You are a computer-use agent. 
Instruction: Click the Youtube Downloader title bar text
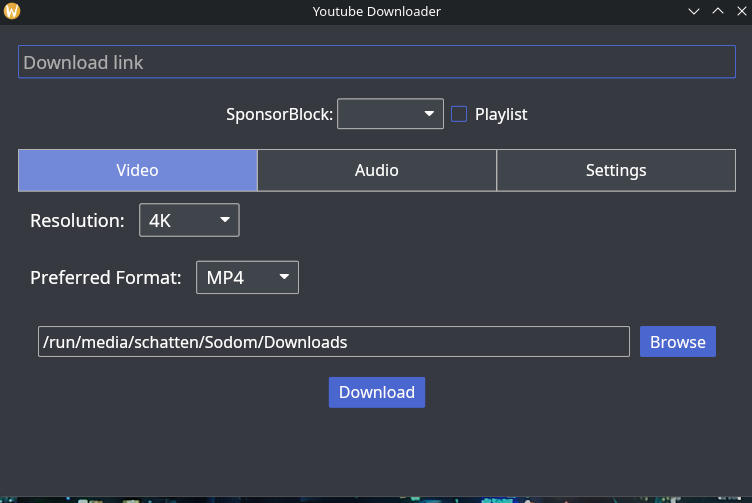[x=376, y=12]
